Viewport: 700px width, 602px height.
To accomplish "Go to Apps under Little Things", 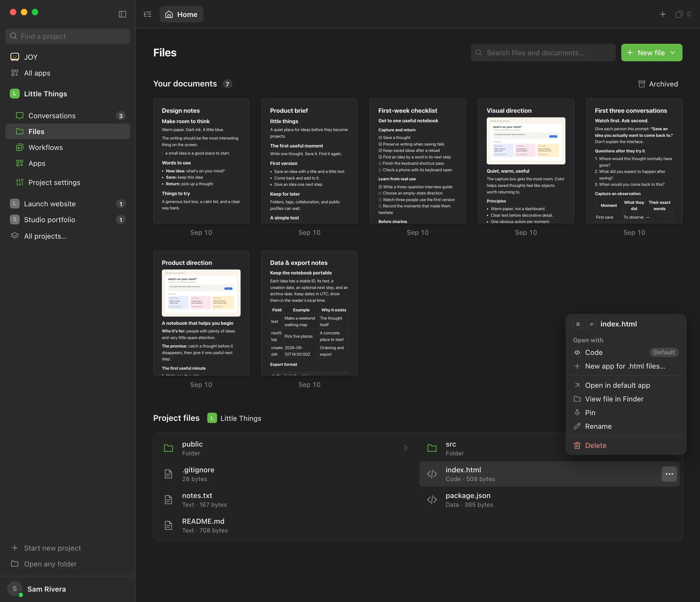I will click(68, 163).
